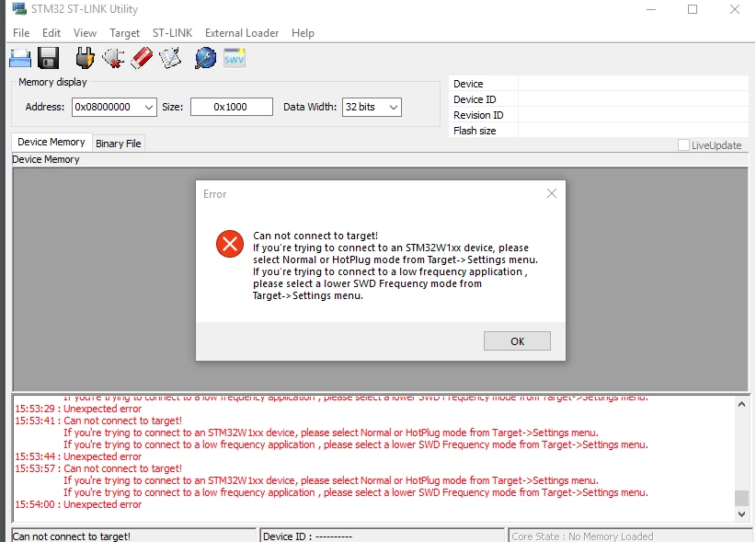Open ST website globe icon
This screenshot has width=756, height=542.
pyautogui.click(x=206, y=58)
